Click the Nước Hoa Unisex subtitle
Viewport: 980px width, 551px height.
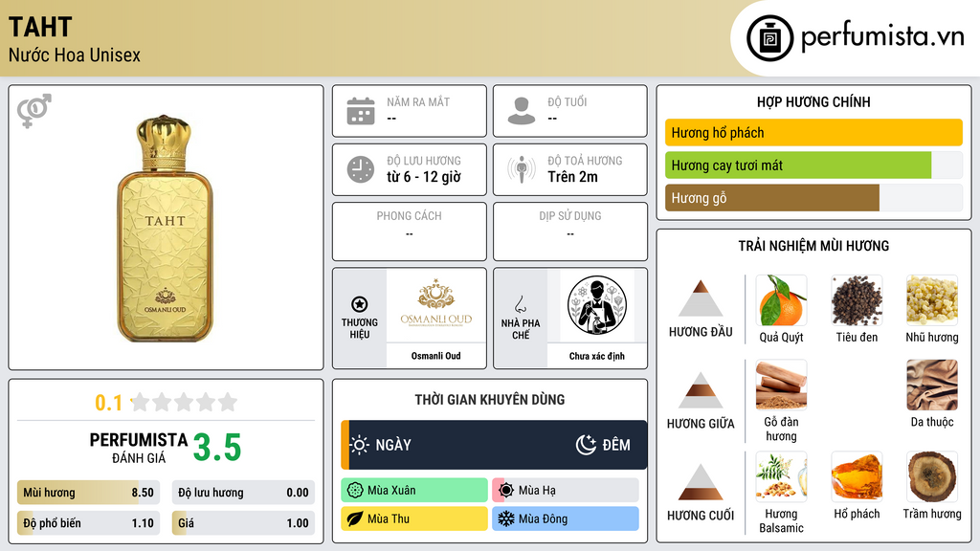pos(75,55)
